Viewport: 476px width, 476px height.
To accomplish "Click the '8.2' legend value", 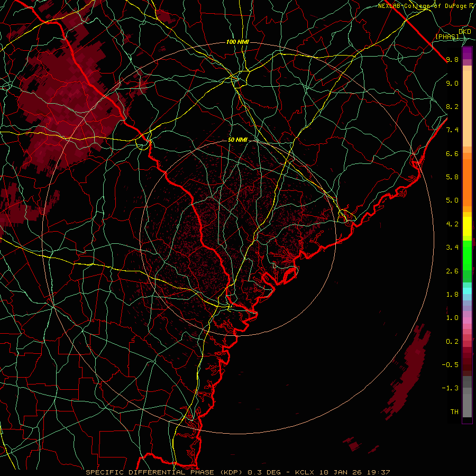I will click(x=452, y=106).
